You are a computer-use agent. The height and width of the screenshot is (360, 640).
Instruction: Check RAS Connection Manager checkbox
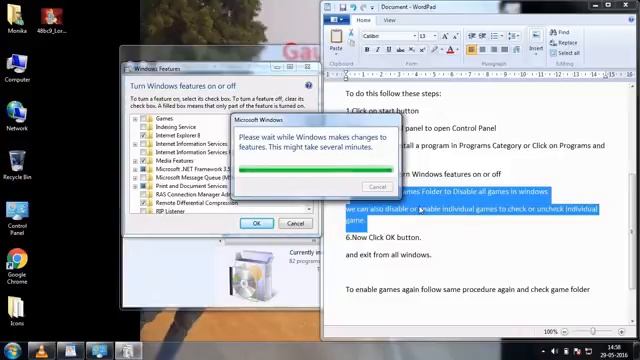143,195
